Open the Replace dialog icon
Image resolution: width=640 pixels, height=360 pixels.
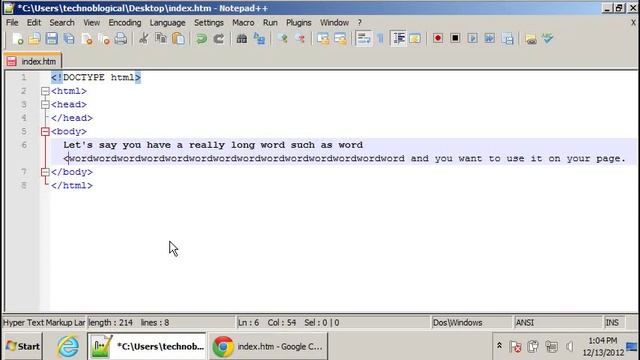point(259,39)
